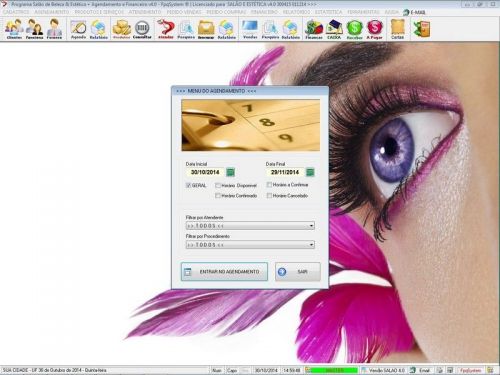This screenshot has width=500, height=375.
Task: Open calendar picker next to Data Final
Action: (x=310, y=172)
